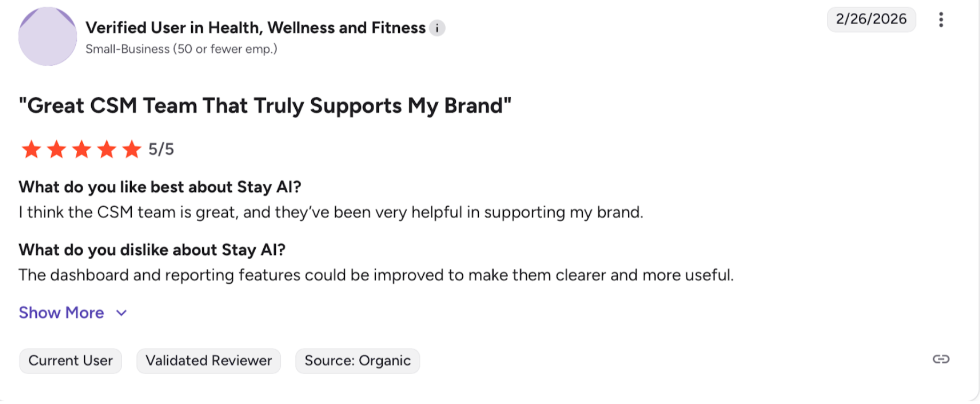Viewport: 980px width, 404px height.
Task: Click the "What do you dislike" heading
Action: [152, 250]
